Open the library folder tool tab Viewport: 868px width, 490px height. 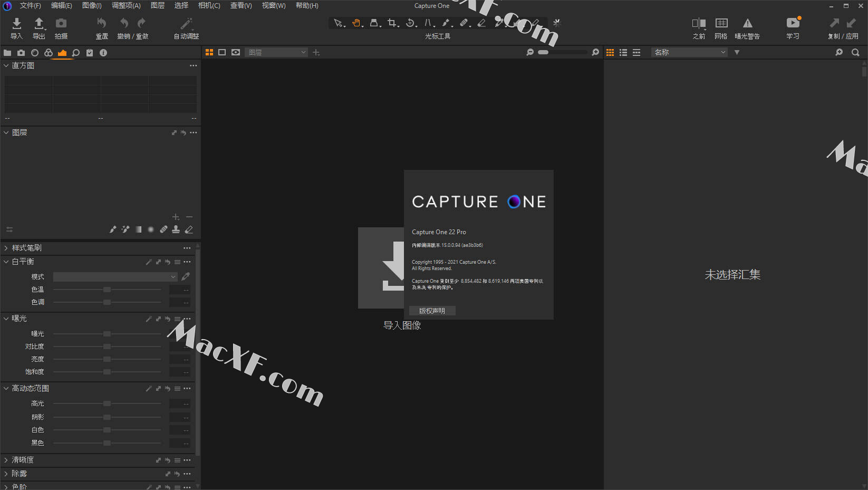pyautogui.click(x=7, y=53)
